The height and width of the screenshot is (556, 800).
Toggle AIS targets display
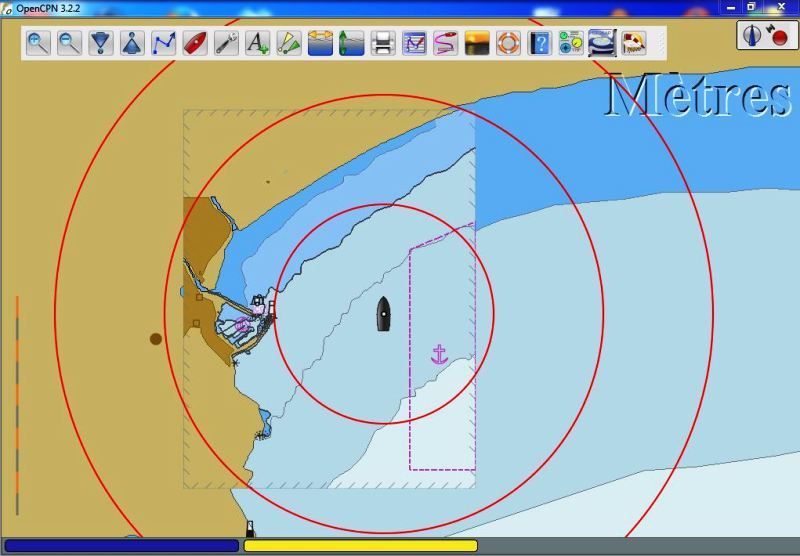click(x=289, y=43)
